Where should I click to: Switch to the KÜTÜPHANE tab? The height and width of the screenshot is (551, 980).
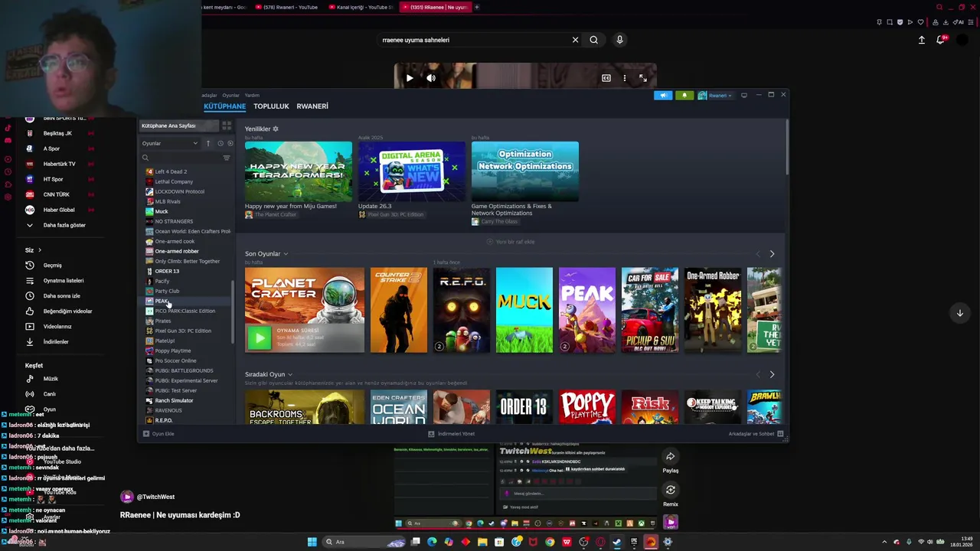pyautogui.click(x=224, y=106)
